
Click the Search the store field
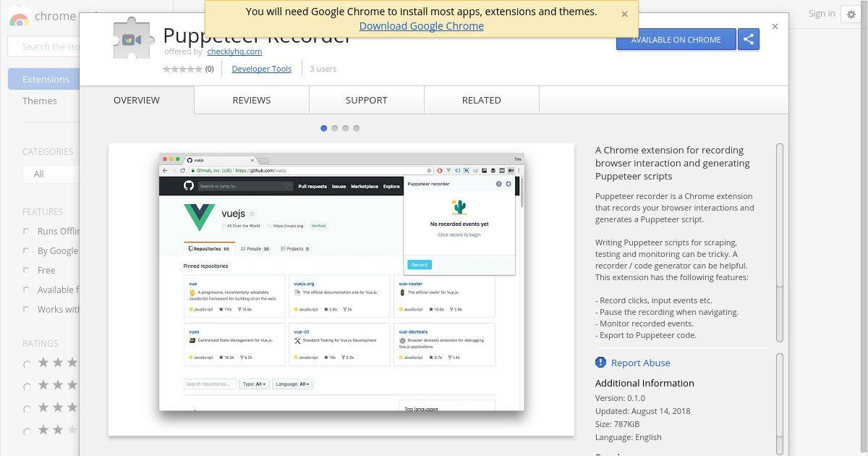[43, 46]
